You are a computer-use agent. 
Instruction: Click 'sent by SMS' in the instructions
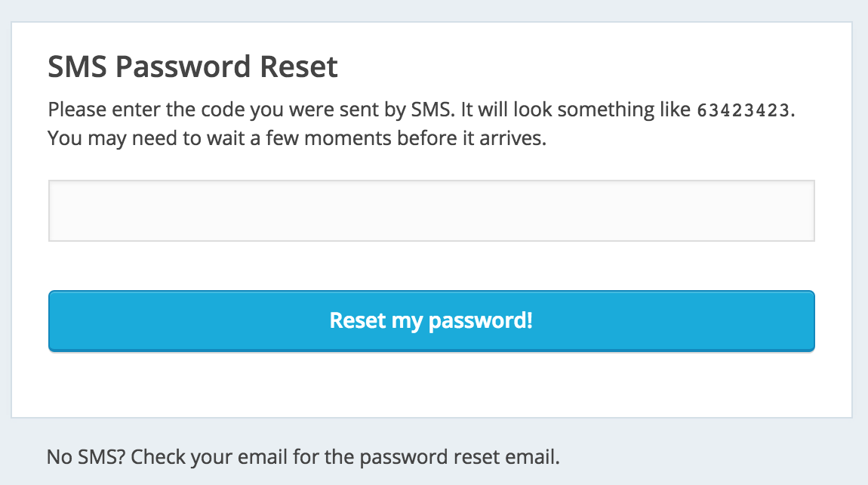pyautogui.click(x=396, y=110)
